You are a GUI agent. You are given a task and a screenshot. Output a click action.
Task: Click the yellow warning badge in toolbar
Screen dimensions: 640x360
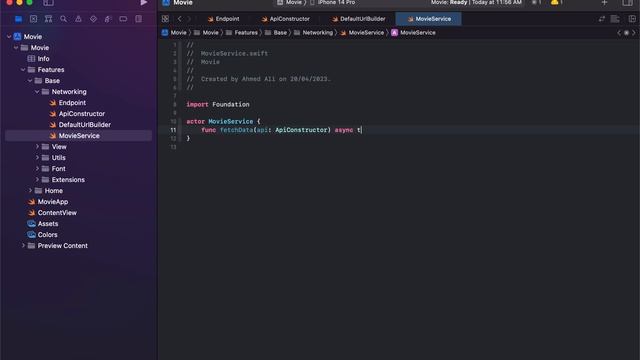click(x=557, y=2)
